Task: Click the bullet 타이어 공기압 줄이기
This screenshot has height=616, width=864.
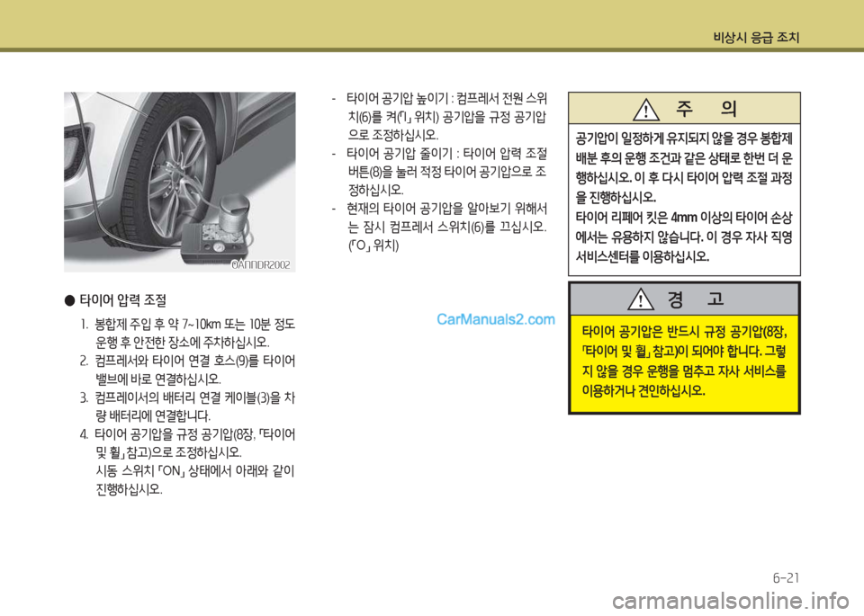Action: tap(439, 172)
